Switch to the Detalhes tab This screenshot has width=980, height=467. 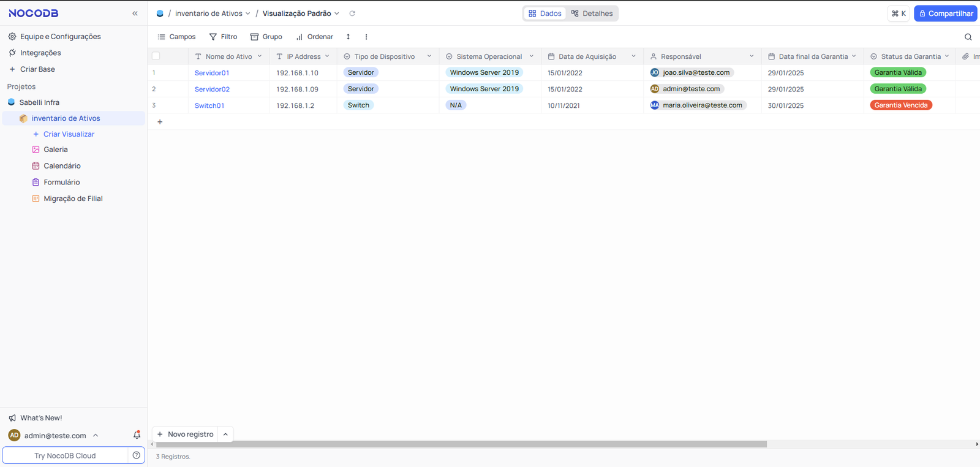[592, 13]
